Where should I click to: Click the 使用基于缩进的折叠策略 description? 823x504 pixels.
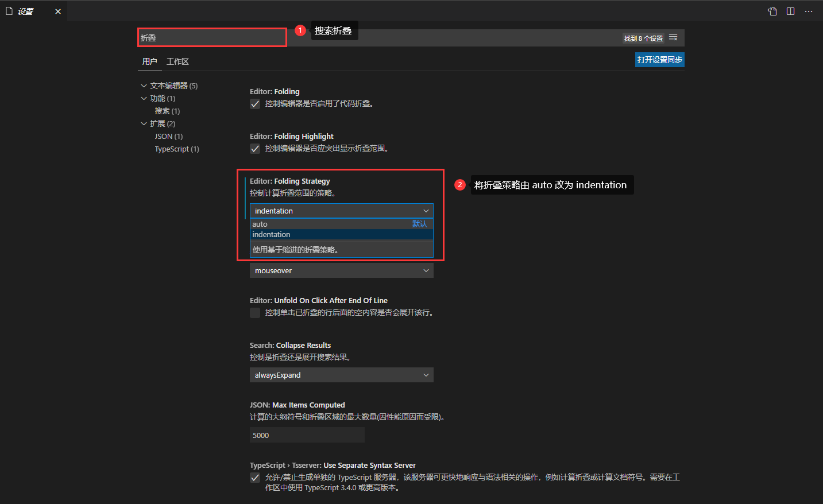click(296, 250)
